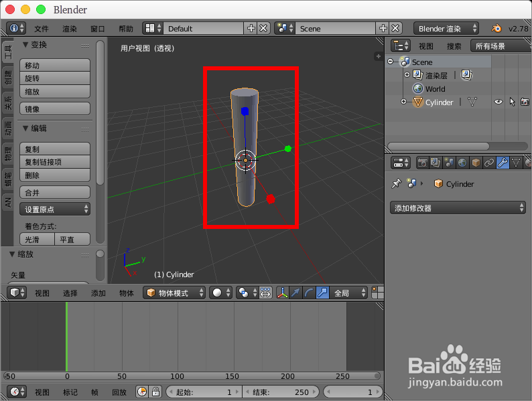Click the 旋转 button

click(x=55, y=78)
